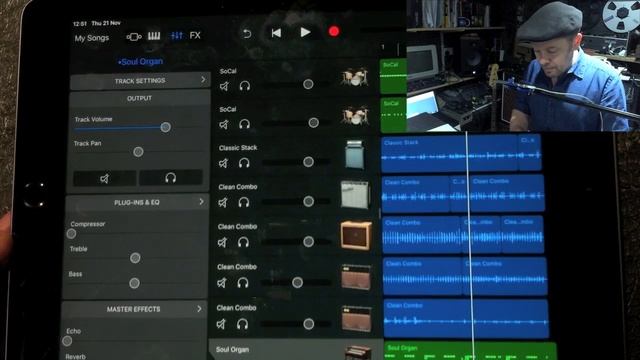Screen dimensions: 640x360
Task: Solo the track using Output panel headphones button
Action: 171,178
